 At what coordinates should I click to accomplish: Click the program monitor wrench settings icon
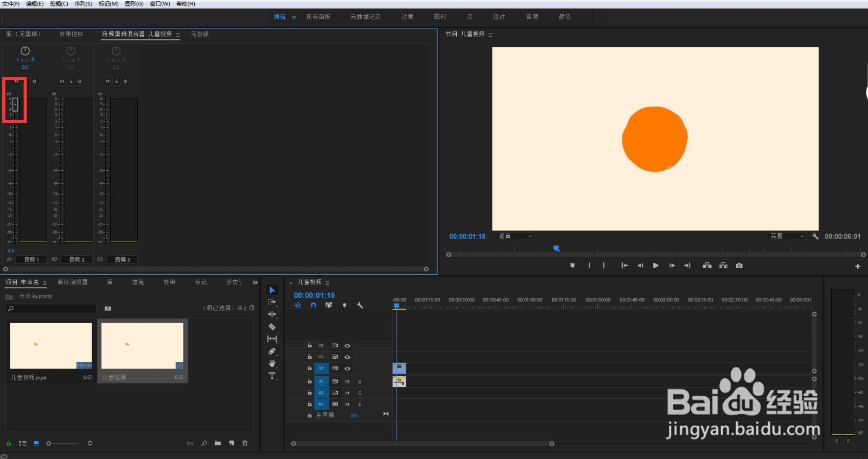click(815, 236)
